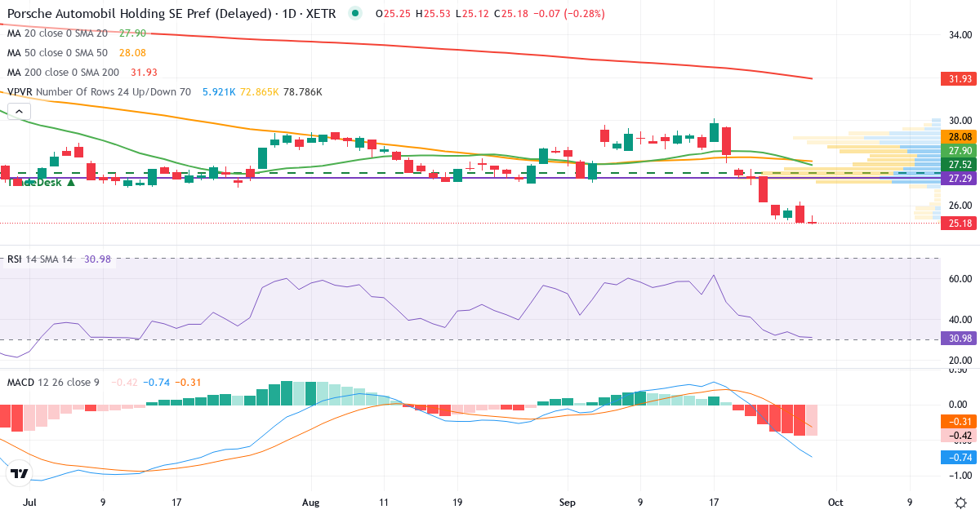
Task: Click the orange -0.31 MACD axis tag
Action: coord(960,421)
